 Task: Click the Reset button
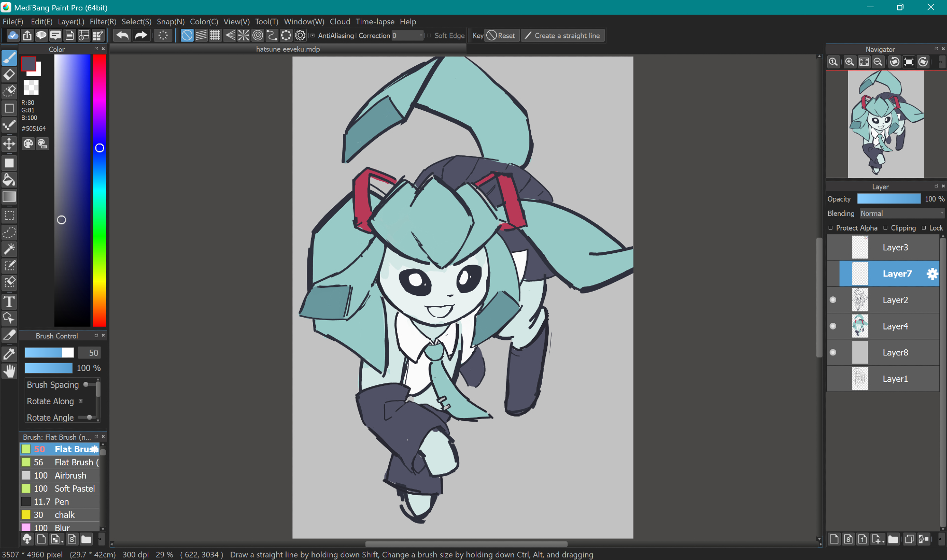click(501, 36)
